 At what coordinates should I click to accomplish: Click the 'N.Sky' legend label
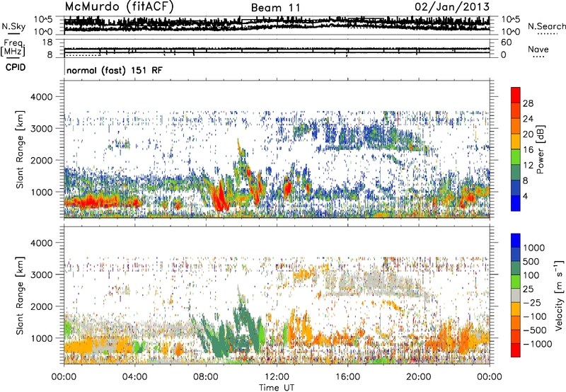(x=13, y=26)
